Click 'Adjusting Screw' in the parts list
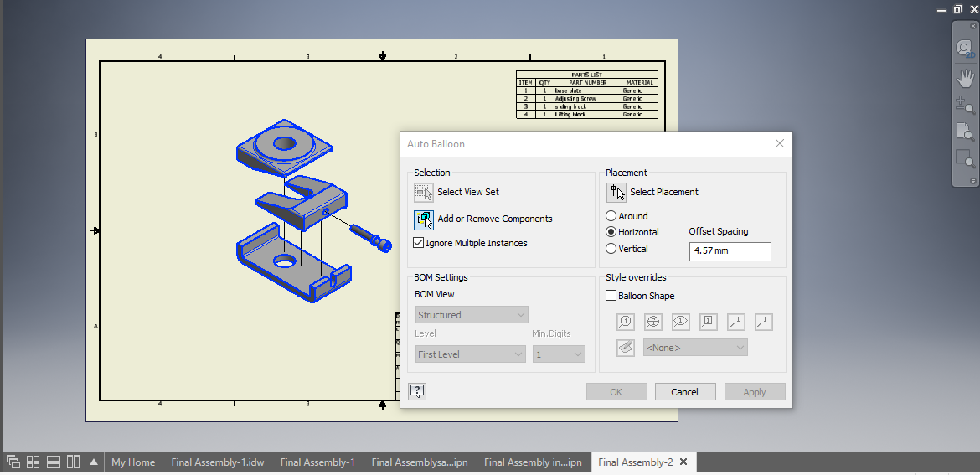This screenshot has height=475, width=980. [575, 99]
